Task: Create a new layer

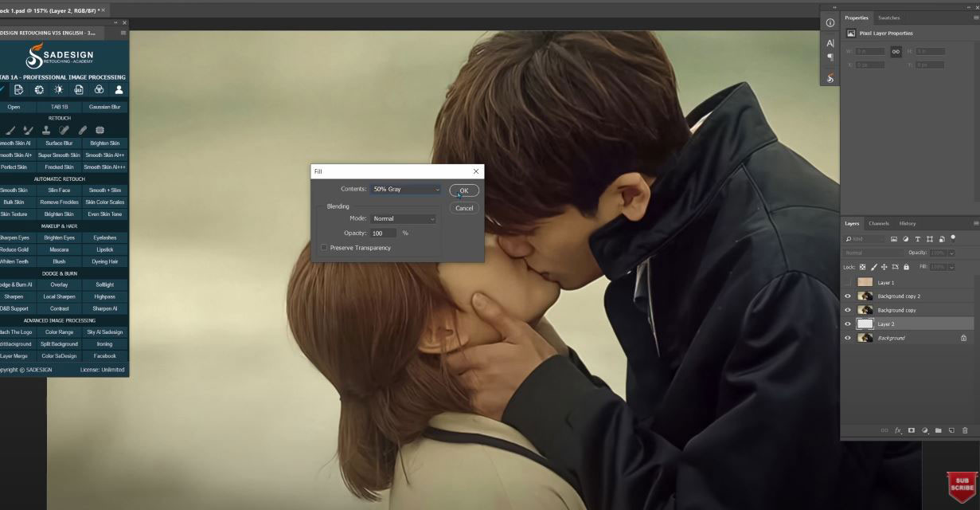Action: (x=951, y=430)
